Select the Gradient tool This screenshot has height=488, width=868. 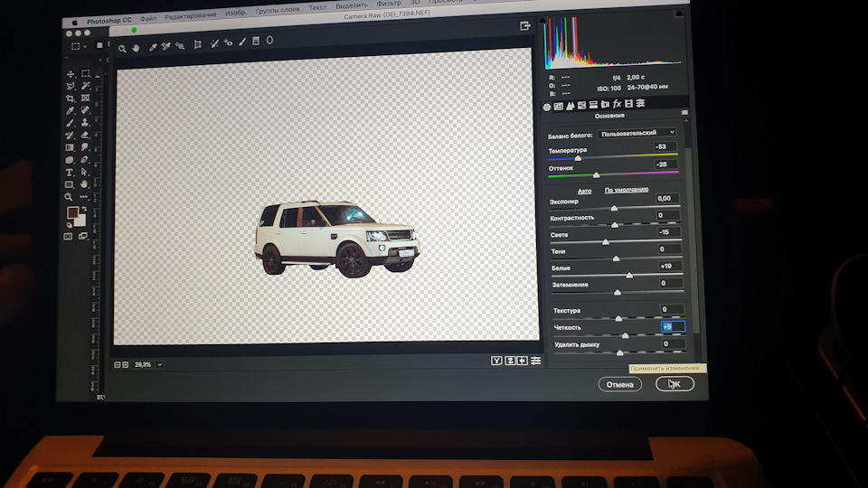70,147
